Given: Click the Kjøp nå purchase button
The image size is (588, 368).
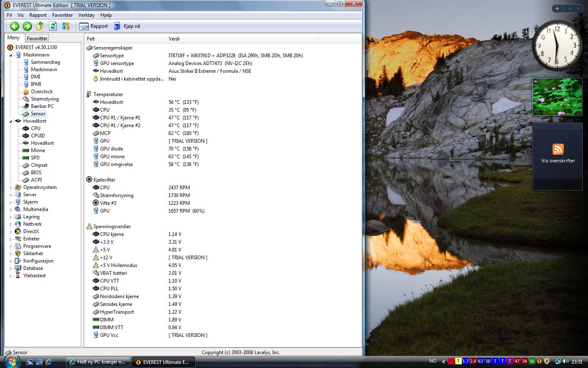Looking at the screenshot, I should [x=127, y=26].
